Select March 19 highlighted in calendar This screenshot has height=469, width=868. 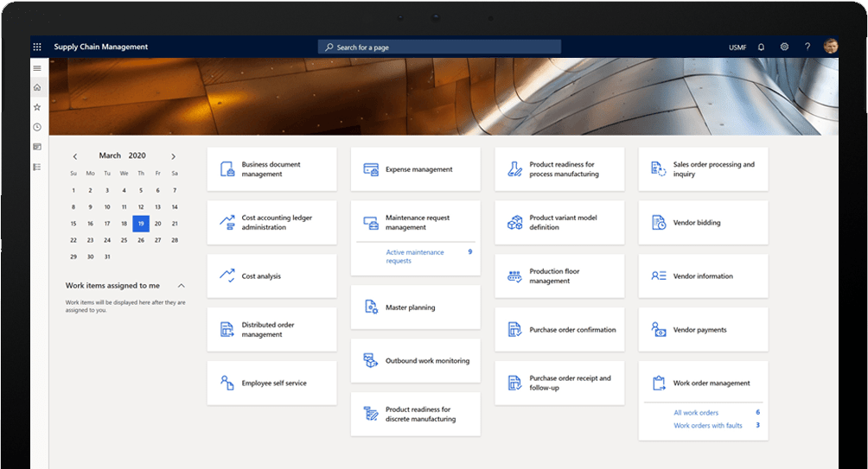coord(141,224)
